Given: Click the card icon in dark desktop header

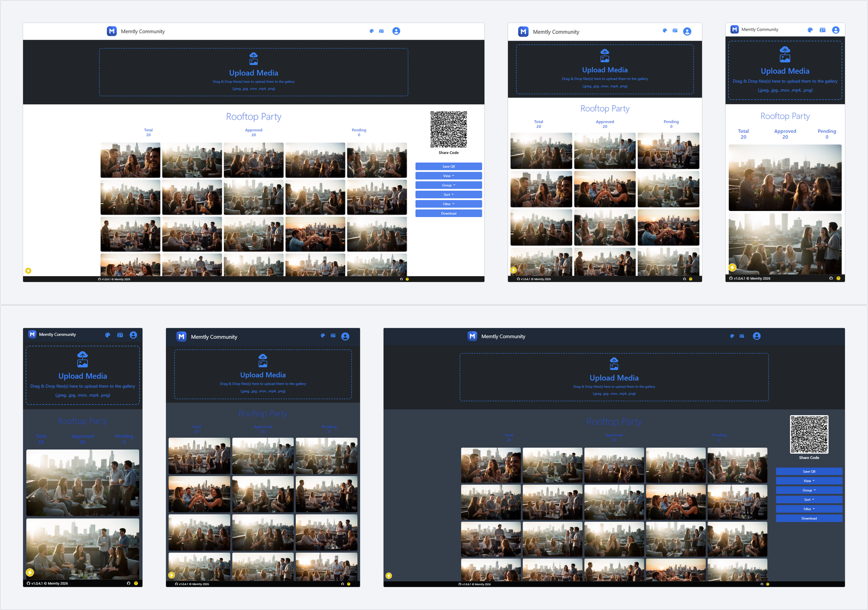Looking at the screenshot, I should [742, 336].
